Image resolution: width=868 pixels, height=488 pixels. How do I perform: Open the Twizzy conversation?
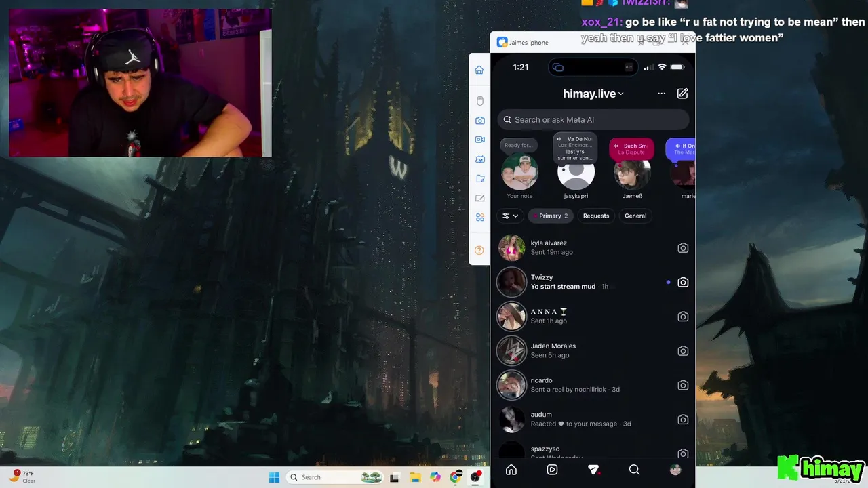coord(593,282)
